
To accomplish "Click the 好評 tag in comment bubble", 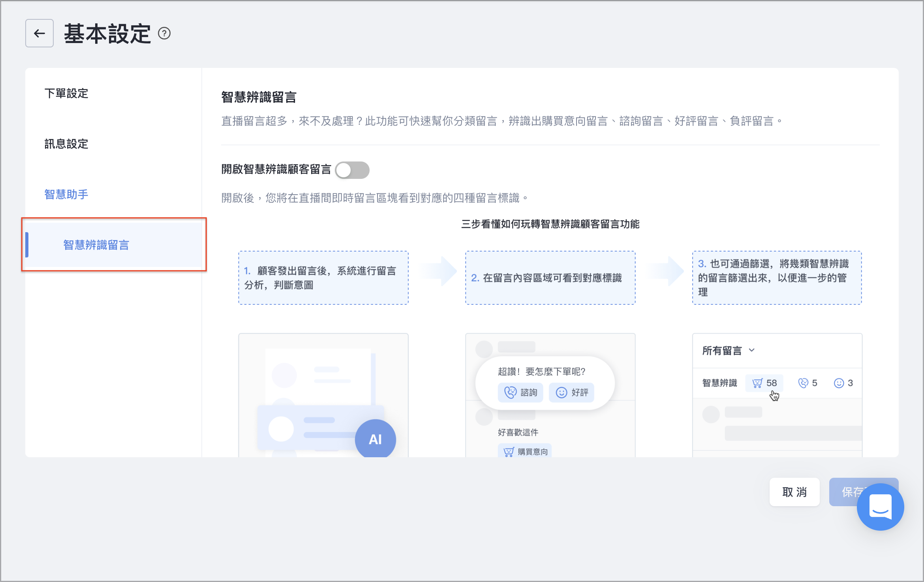I will [x=571, y=392].
